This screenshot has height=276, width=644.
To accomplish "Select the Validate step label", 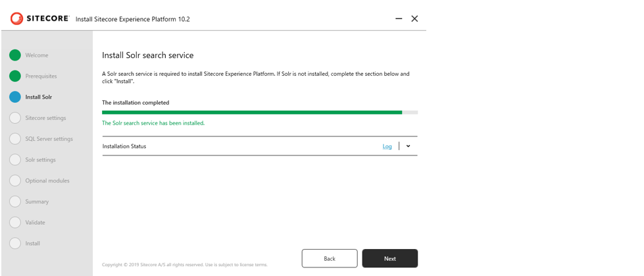I will click(36, 223).
